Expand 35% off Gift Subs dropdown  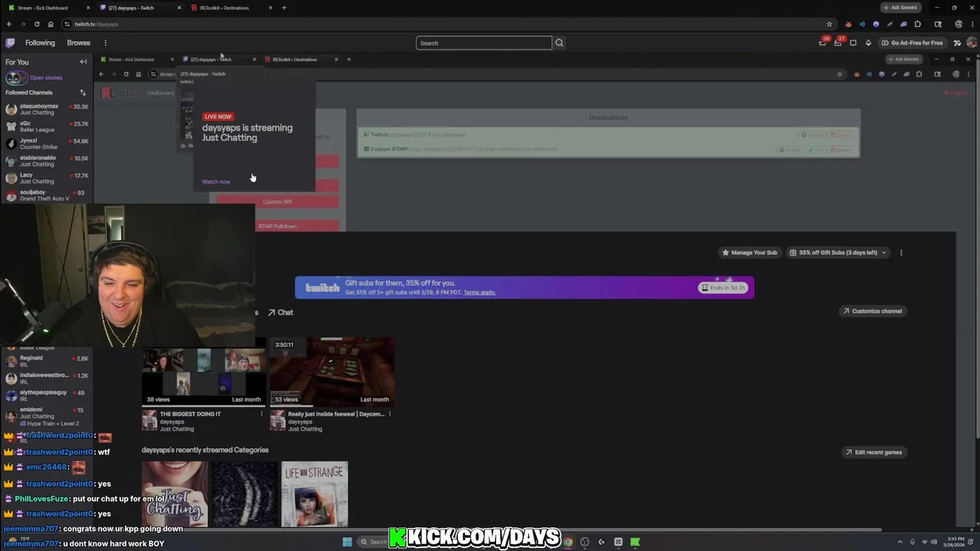pyautogui.click(x=838, y=253)
